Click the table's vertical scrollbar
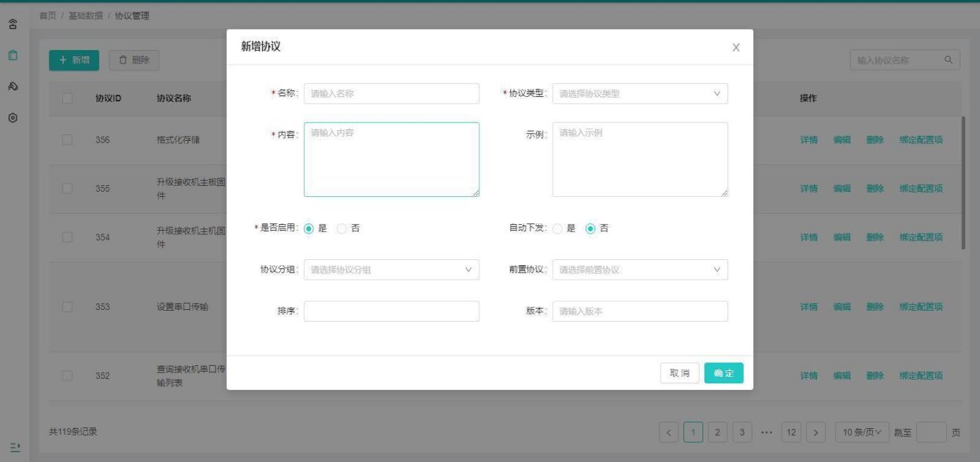This screenshot has height=462, width=980. [963, 182]
